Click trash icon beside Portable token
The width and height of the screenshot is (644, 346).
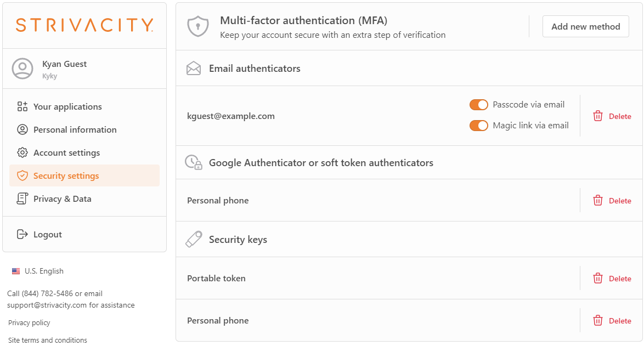click(x=597, y=278)
